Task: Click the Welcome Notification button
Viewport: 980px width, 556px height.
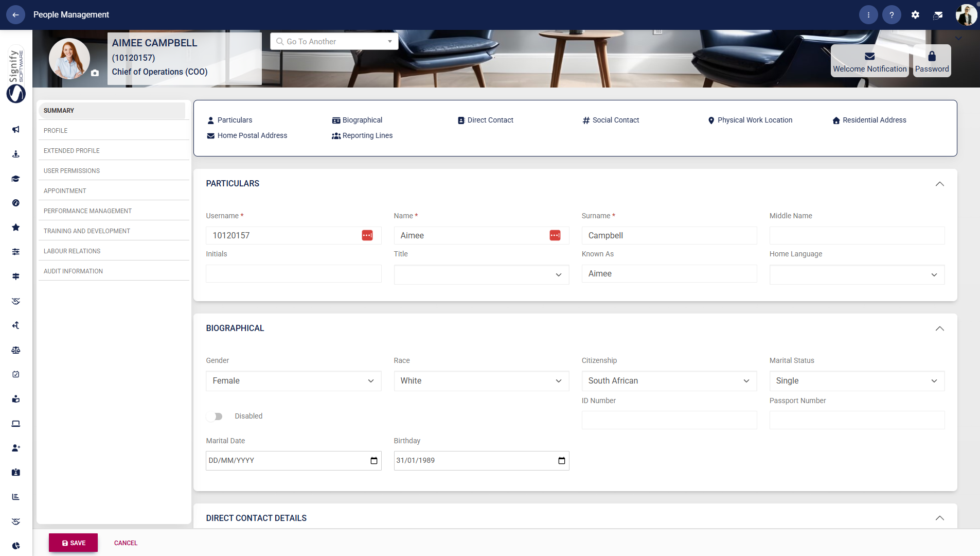Action: pyautogui.click(x=869, y=61)
